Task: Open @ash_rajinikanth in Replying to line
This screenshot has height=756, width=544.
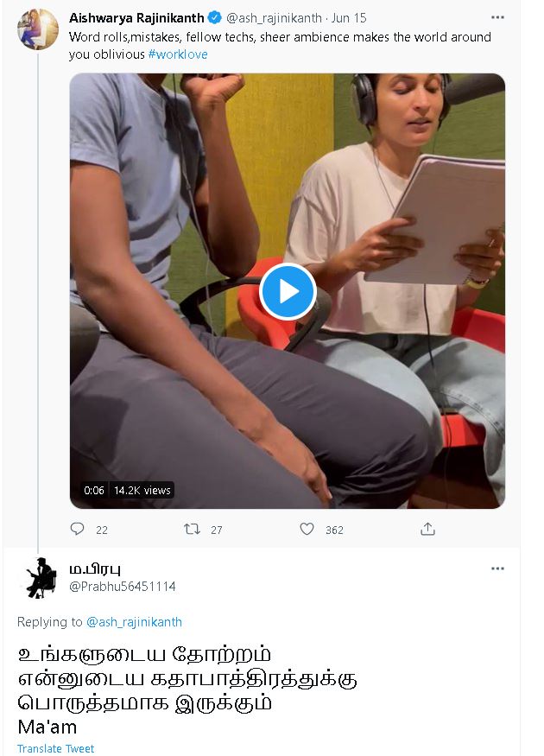Action: click(133, 622)
